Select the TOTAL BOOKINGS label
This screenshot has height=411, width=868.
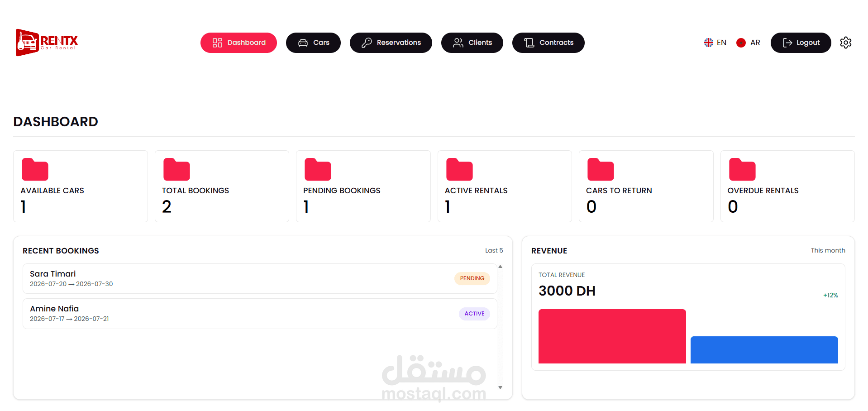(x=196, y=191)
